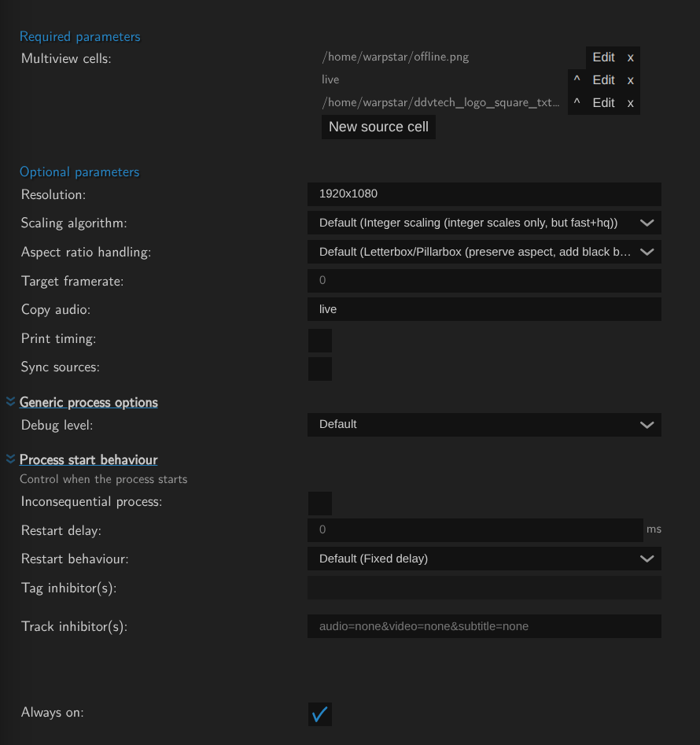Move the ddvtech logo cell up

click(577, 103)
